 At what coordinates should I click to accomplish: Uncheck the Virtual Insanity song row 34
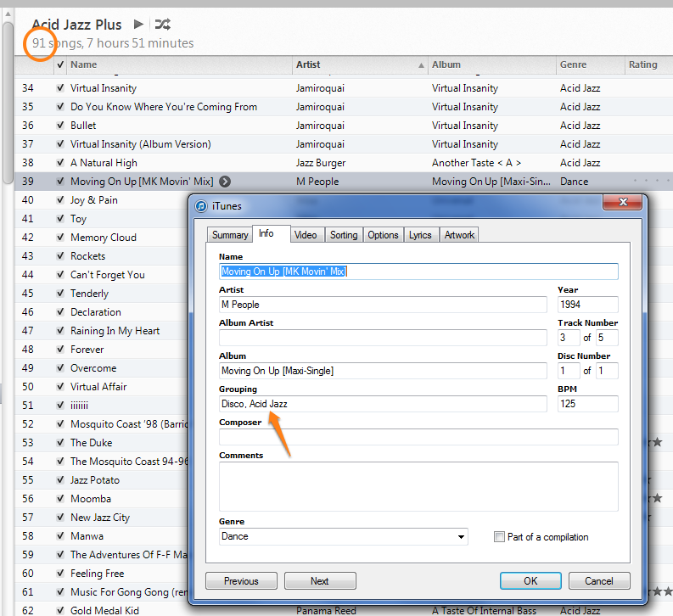[x=60, y=88]
